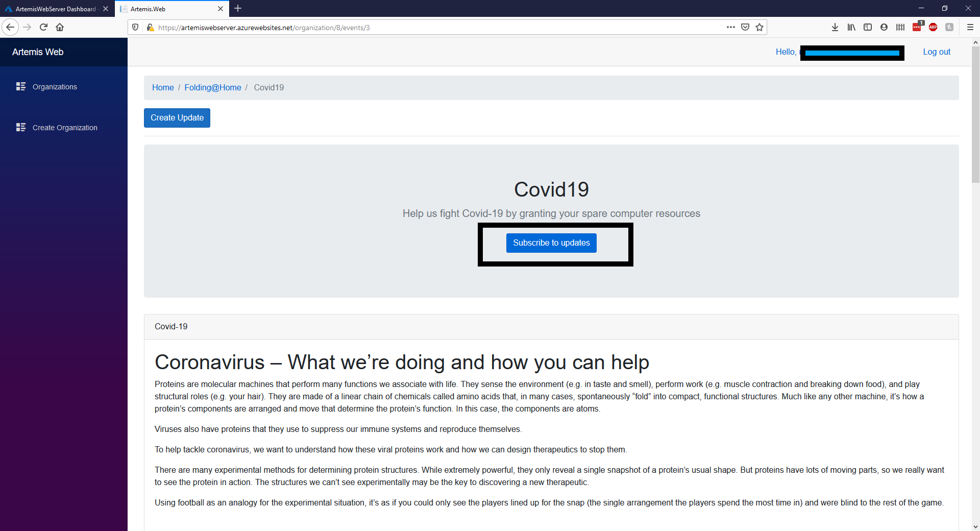980x531 pixels.
Task: Close the Artemis.Web tab
Action: pyautogui.click(x=220, y=9)
